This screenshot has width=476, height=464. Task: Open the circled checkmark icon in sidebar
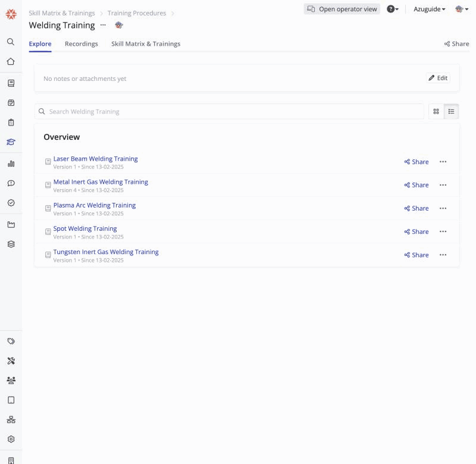click(x=11, y=203)
